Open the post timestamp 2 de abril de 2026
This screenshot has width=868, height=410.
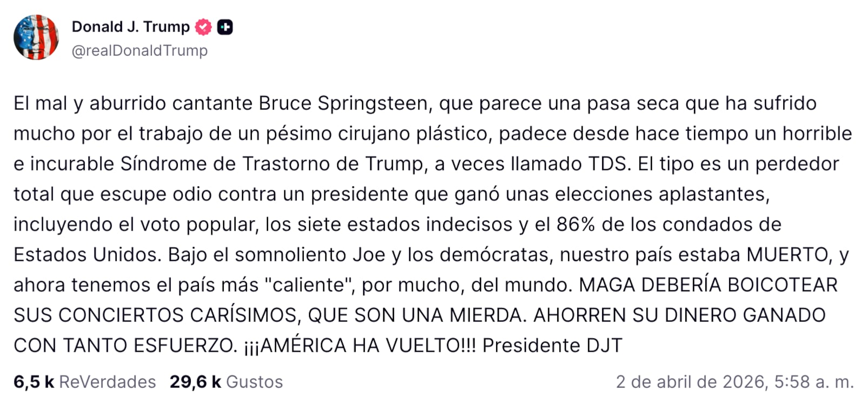coord(692,381)
